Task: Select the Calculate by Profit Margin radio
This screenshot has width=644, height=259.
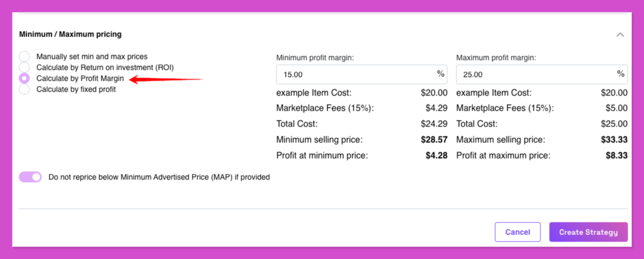Action: click(x=24, y=78)
